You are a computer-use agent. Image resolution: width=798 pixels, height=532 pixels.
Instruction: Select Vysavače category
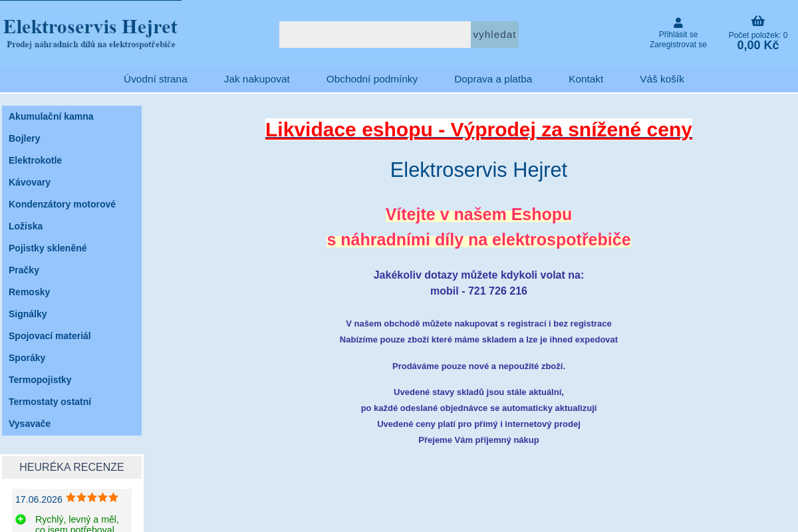coord(72,424)
